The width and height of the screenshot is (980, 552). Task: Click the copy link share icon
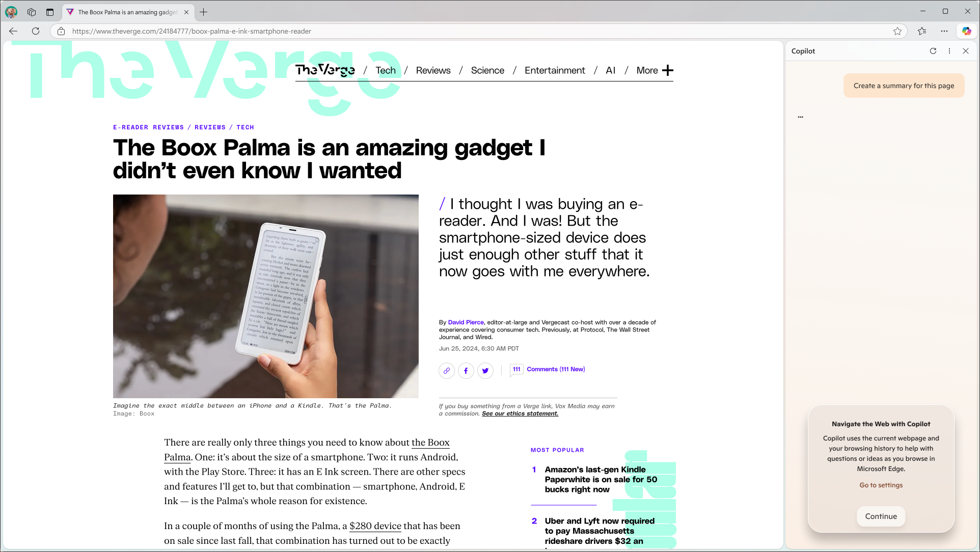(x=446, y=370)
